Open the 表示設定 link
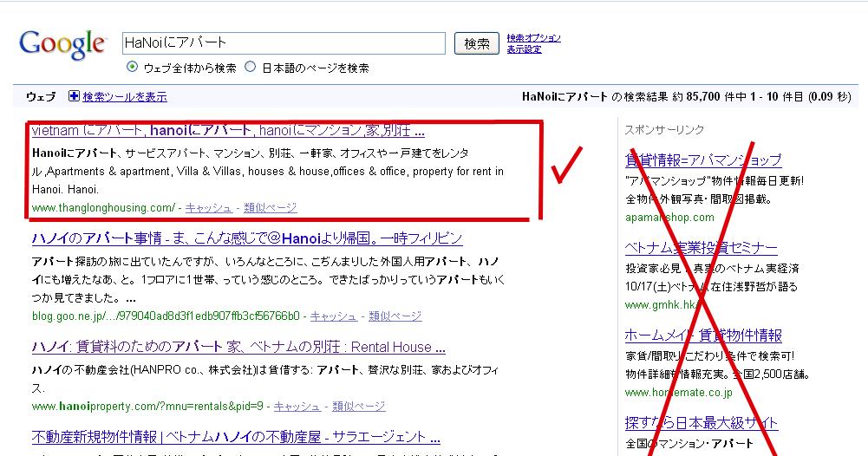868x456 pixels. tap(525, 49)
